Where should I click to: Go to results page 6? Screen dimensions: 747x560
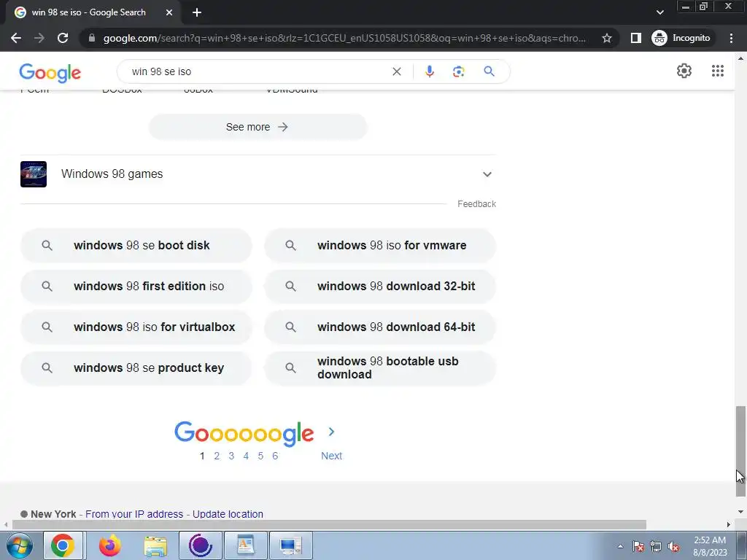tap(275, 456)
